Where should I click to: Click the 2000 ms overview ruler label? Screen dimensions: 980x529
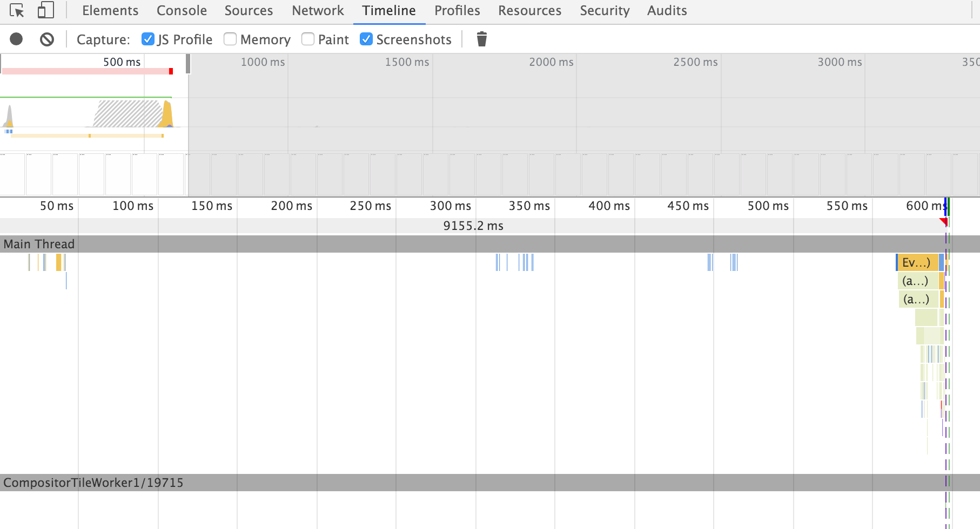point(551,62)
